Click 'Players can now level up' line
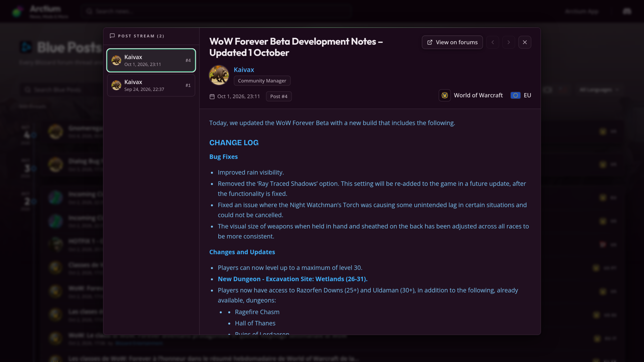This screenshot has width=644, height=362. pos(290,267)
